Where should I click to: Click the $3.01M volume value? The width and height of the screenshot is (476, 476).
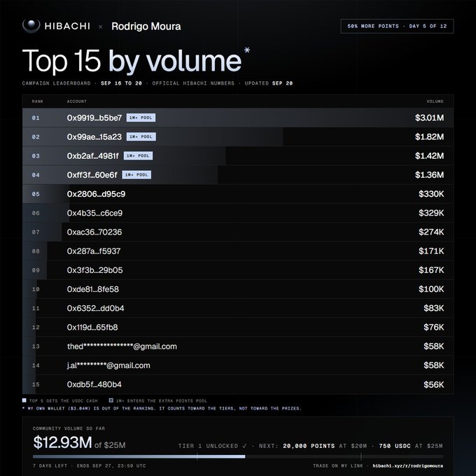click(x=429, y=118)
